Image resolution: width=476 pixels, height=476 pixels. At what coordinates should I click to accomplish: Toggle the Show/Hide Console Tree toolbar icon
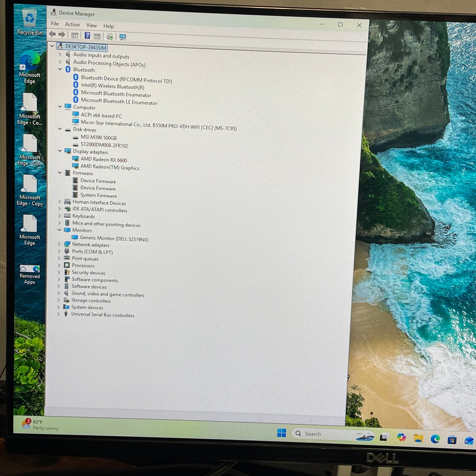pos(75,35)
